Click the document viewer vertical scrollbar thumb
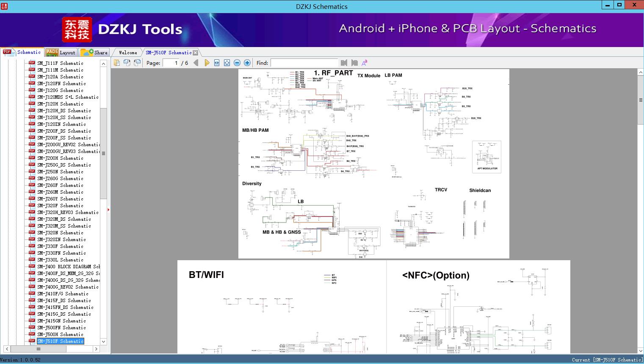 coord(641,100)
